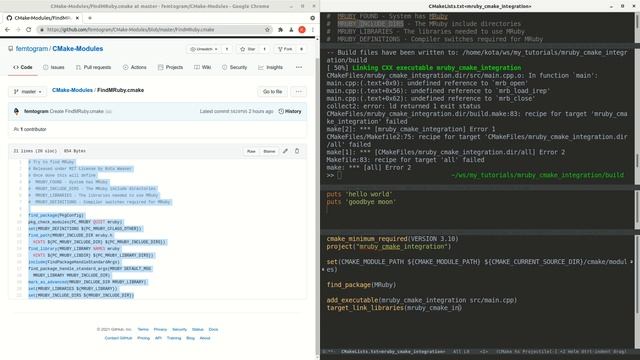640x360 pixels.
Task: Open a new Chrome tab
Action: tap(90, 18)
